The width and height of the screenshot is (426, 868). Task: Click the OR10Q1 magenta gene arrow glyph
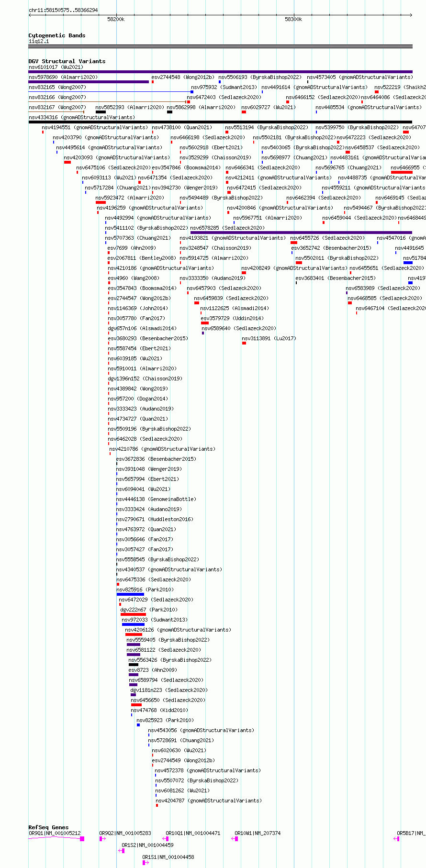tap(166, 839)
